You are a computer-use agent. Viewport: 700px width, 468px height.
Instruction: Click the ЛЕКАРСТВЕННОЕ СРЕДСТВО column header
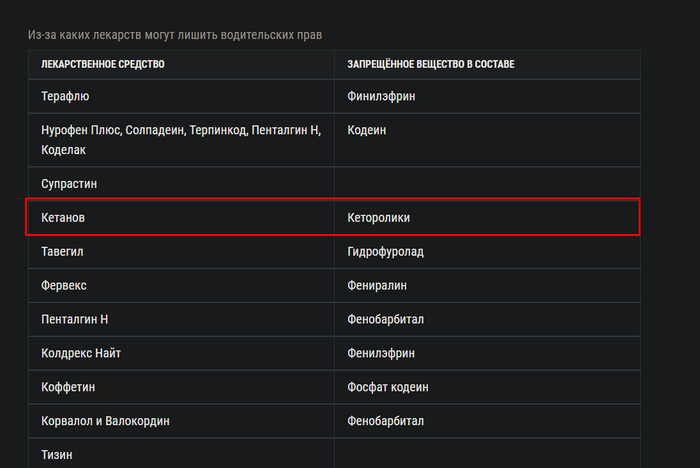(x=103, y=64)
